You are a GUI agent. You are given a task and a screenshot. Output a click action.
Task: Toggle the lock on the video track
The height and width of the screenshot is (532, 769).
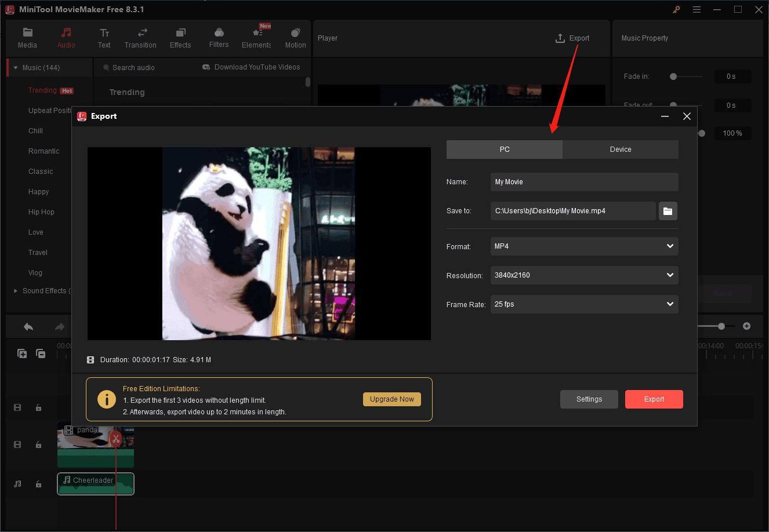(38, 444)
